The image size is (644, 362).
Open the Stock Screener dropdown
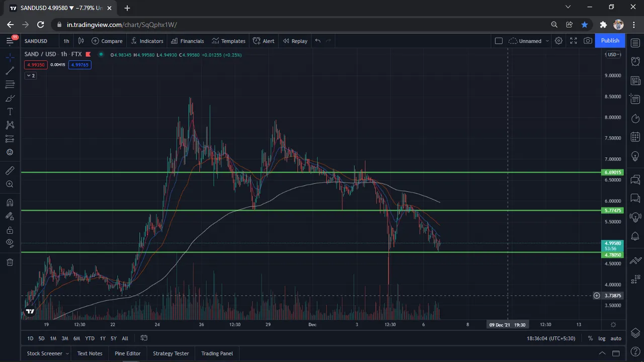pyautogui.click(x=48, y=353)
